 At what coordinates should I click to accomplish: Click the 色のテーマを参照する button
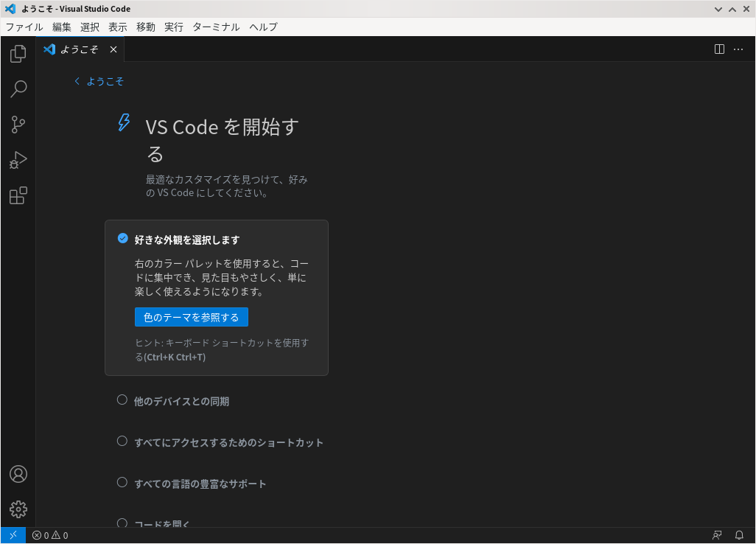[x=192, y=317]
